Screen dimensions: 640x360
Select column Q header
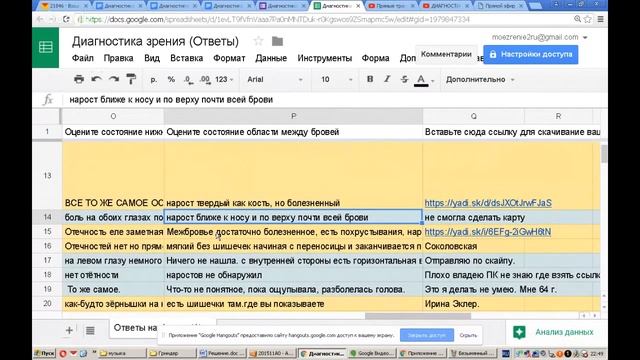[473, 116]
